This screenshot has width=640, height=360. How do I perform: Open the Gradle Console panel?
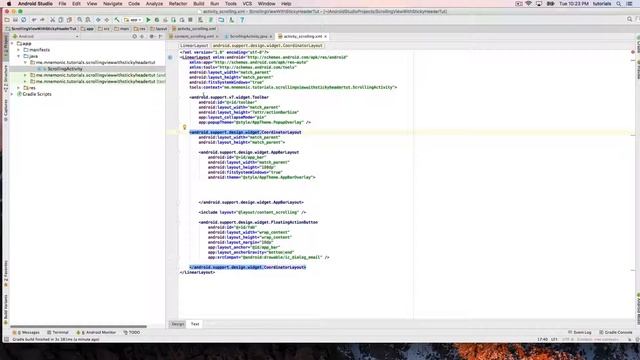616,332
